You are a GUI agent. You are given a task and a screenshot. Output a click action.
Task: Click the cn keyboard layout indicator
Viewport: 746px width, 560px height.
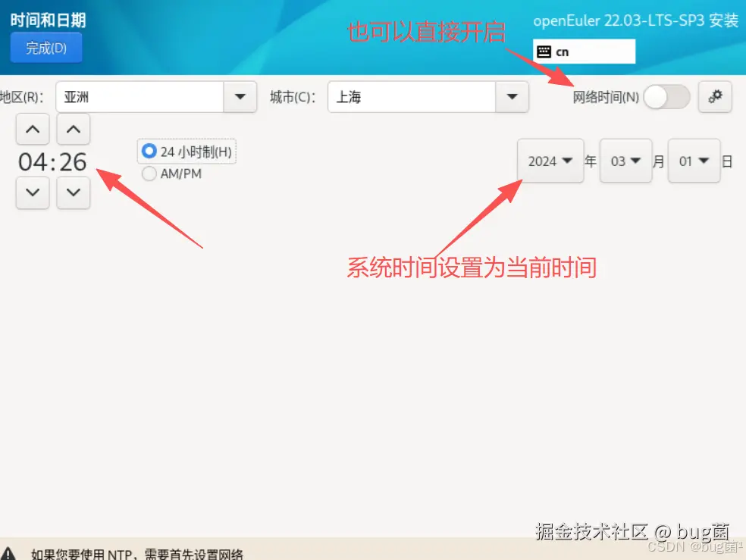(x=584, y=52)
